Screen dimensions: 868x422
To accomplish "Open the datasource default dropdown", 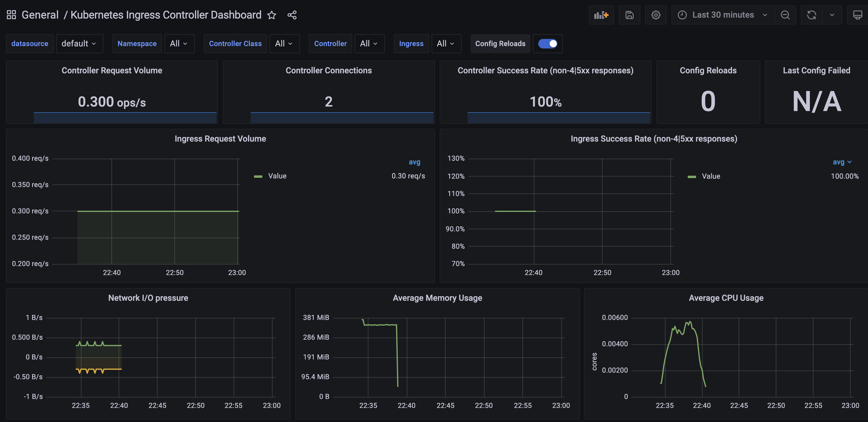I will pyautogui.click(x=79, y=44).
